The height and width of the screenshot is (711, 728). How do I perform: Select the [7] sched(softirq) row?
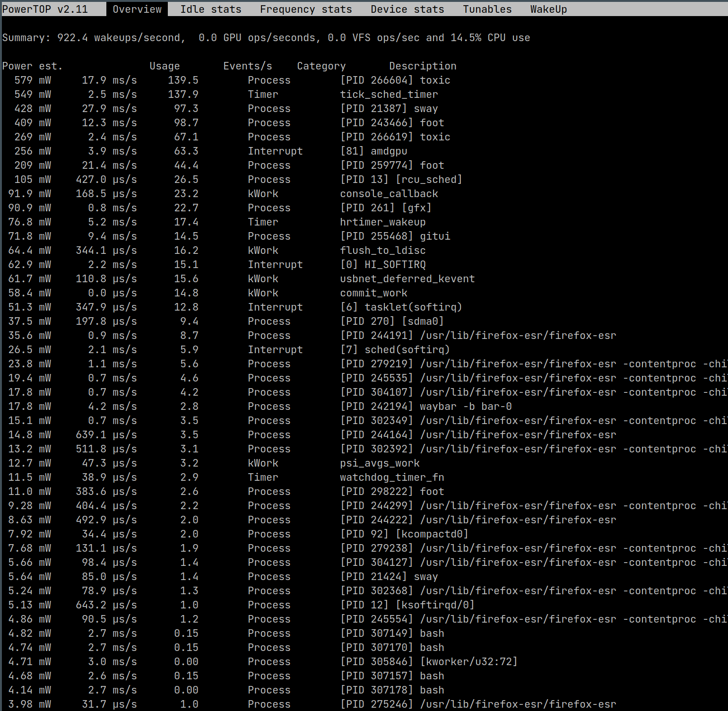point(364,350)
